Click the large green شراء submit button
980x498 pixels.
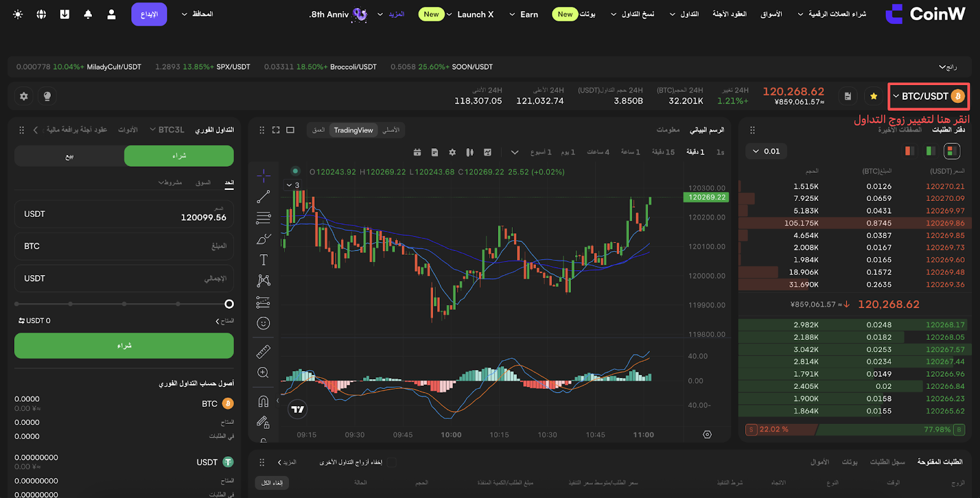point(124,345)
